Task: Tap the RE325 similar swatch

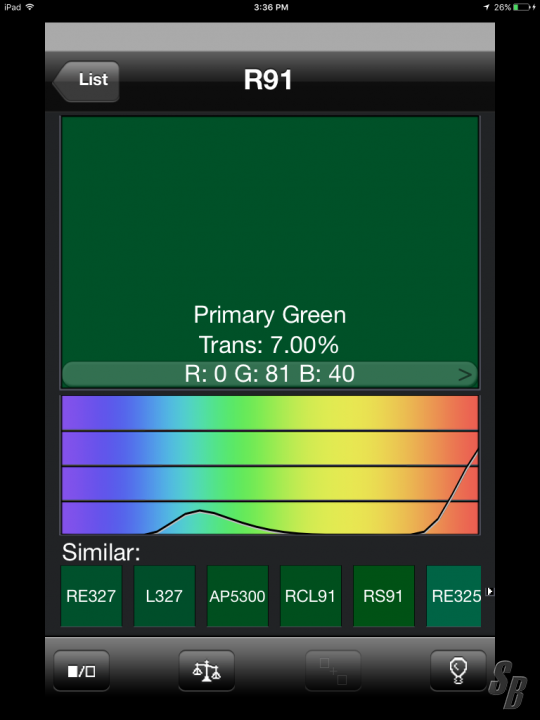Action: (x=454, y=596)
